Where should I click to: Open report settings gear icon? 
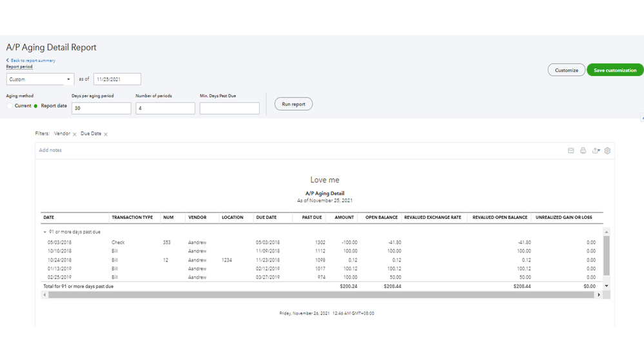click(x=607, y=151)
